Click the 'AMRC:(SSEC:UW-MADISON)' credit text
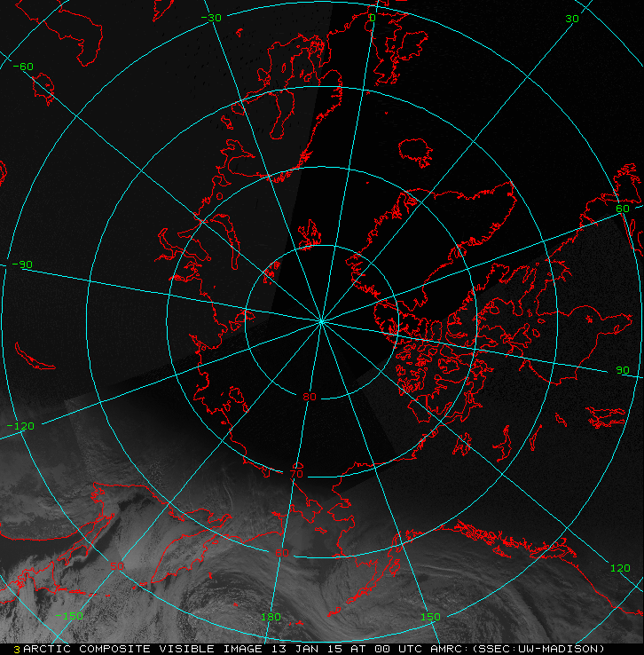 pyautogui.click(x=517, y=649)
